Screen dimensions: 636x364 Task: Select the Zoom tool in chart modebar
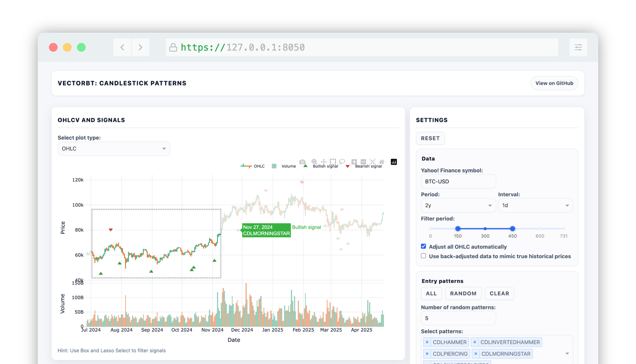314,162
